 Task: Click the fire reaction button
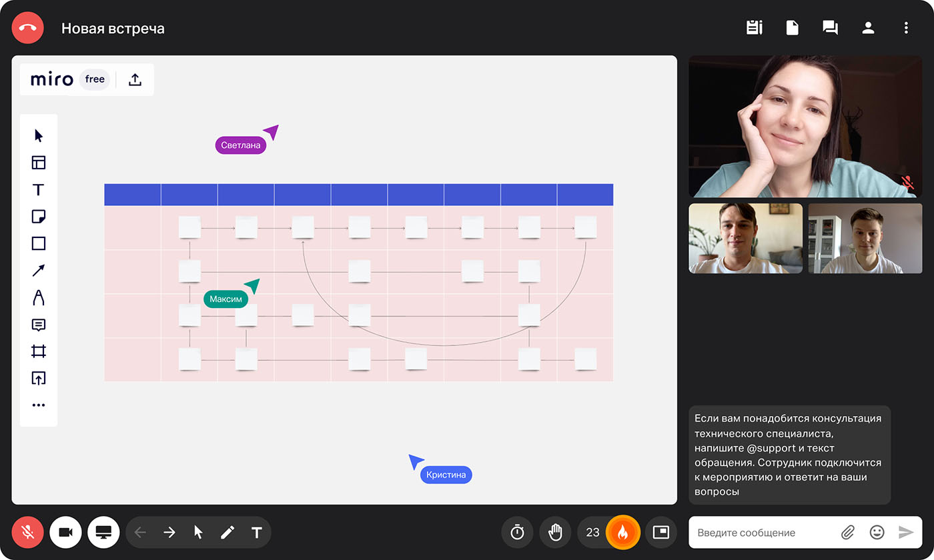(622, 532)
